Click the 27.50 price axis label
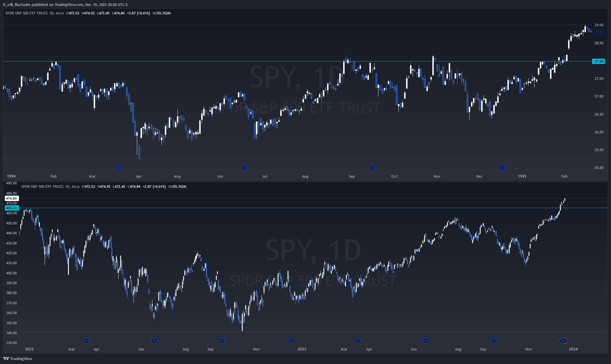Image resolution: width=611 pixels, height=364 pixels. coord(599,79)
